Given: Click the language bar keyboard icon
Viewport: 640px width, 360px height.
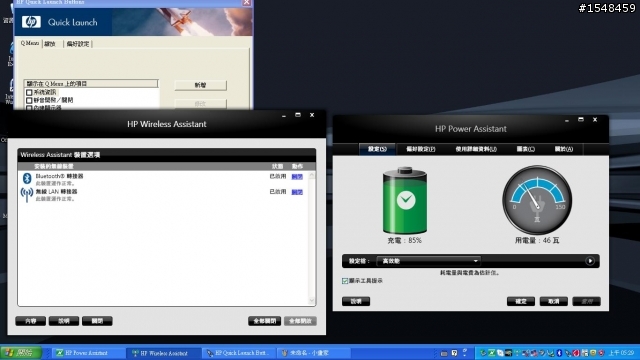Looking at the screenshot, I should [444, 353].
